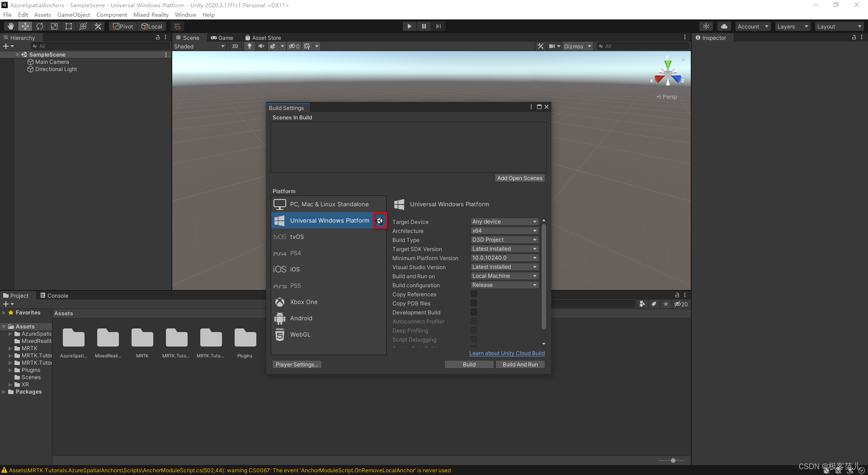Screen dimensions: 868x475
Task: Click the scene orientation gizmo
Action: (668, 73)
